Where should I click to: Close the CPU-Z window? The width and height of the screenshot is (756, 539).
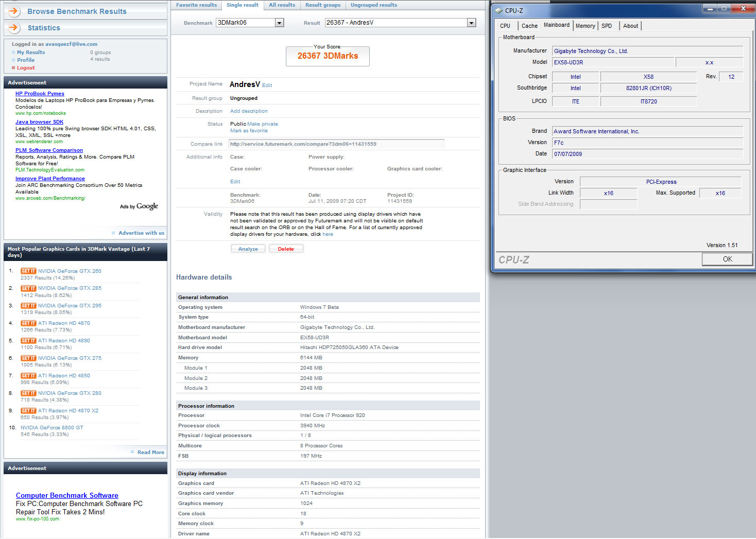743,9
